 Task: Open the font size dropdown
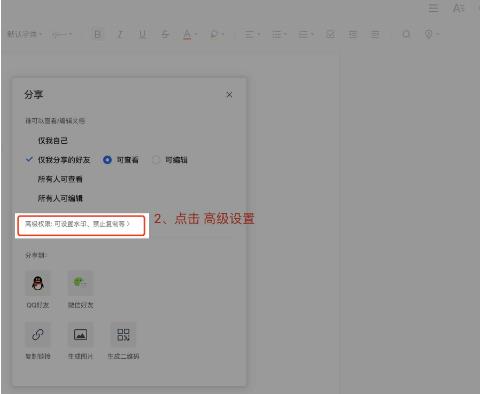coord(62,34)
